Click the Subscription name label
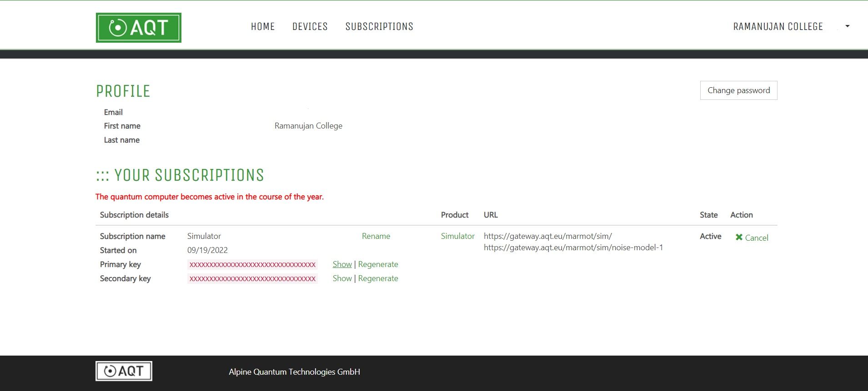Screen dimensions: 868x391 click(132, 236)
